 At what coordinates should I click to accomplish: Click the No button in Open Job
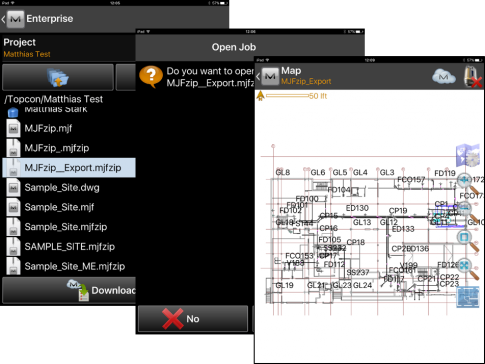tap(193, 319)
